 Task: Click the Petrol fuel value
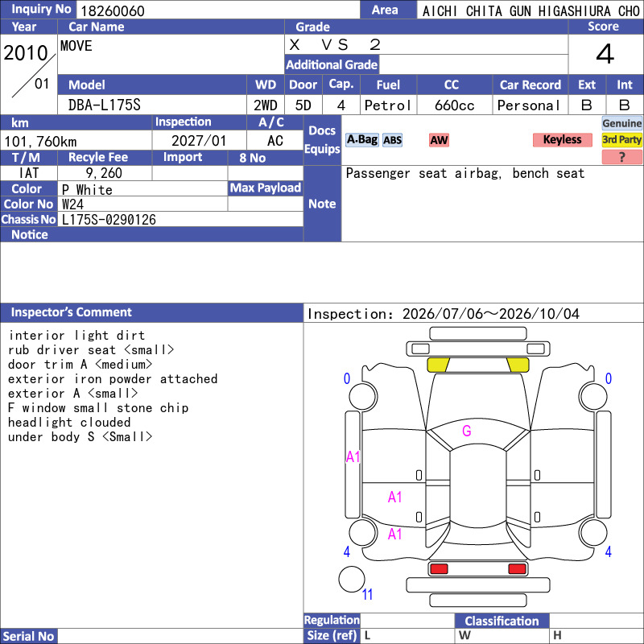click(x=388, y=105)
